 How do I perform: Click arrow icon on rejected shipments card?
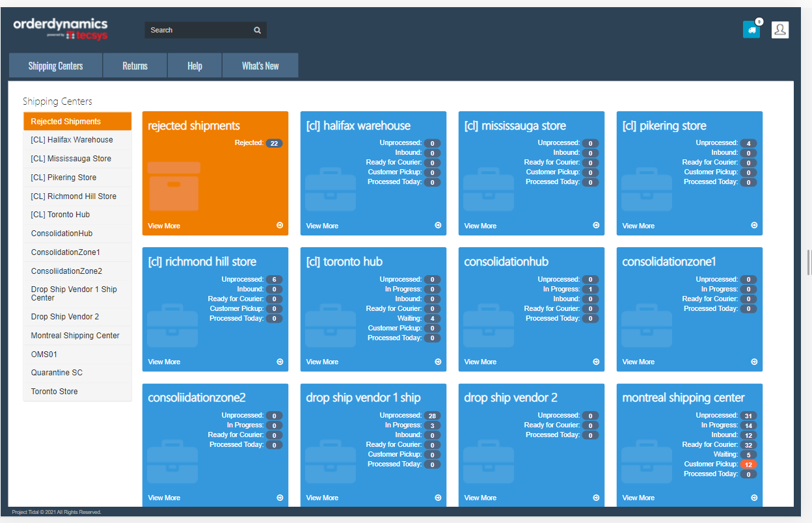point(280,225)
